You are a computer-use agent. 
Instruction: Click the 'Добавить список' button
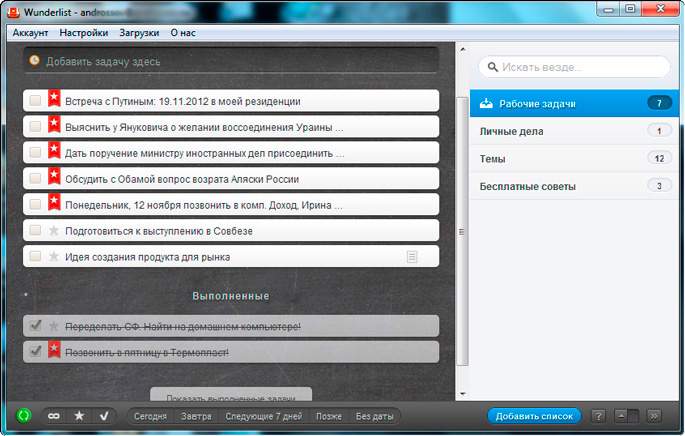click(534, 416)
